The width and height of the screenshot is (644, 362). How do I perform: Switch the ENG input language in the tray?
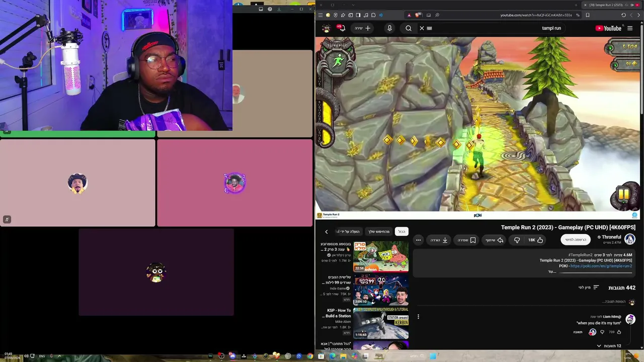(x=41, y=356)
